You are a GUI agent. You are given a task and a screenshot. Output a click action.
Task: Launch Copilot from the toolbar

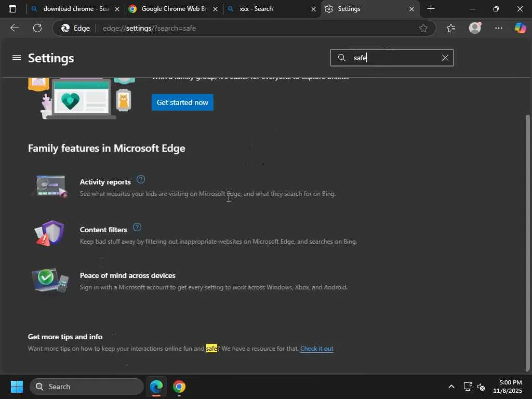(520, 28)
